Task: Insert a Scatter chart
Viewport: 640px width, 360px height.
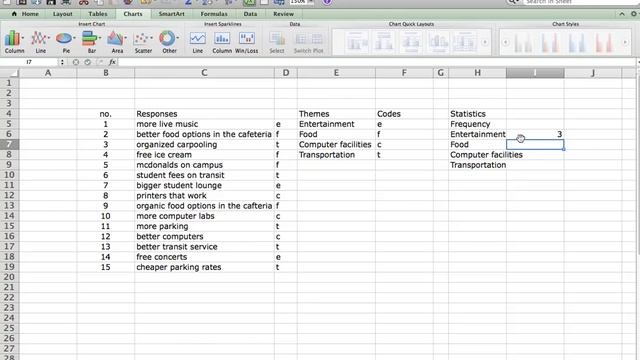Action: (x=143, y=42)
